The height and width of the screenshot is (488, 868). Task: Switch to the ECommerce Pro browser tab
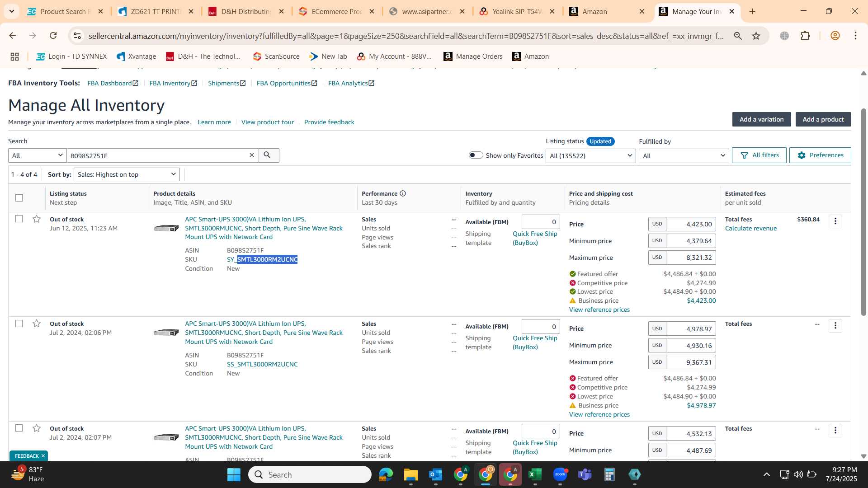click(x=336, y=11)
